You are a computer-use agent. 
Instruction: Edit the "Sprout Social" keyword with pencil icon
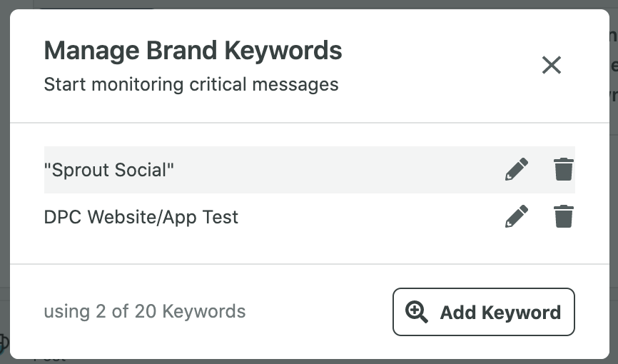click(517, 169)
